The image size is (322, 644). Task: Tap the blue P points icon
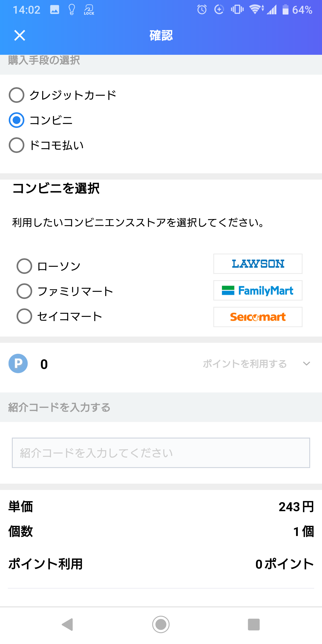[x=18, y=364]
